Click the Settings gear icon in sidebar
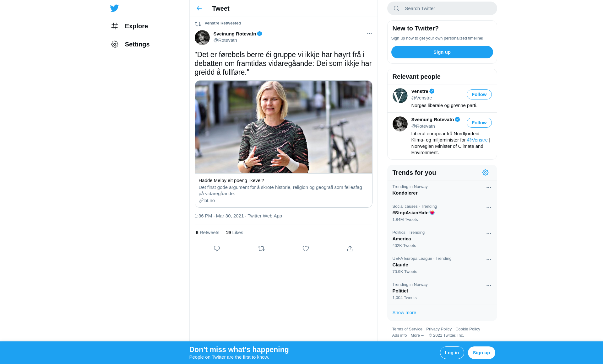The height and width of the screenshot is (364, 603). (x=115, y=44)
